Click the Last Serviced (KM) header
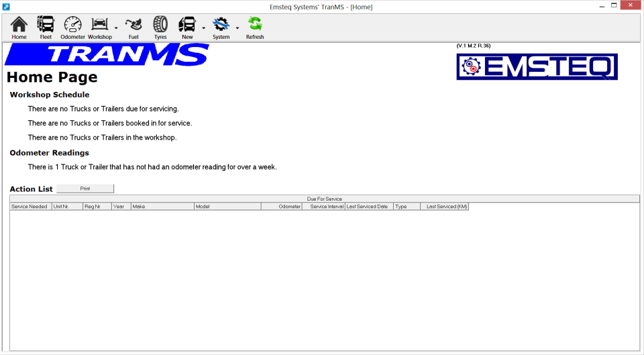 tap(444, 206)
